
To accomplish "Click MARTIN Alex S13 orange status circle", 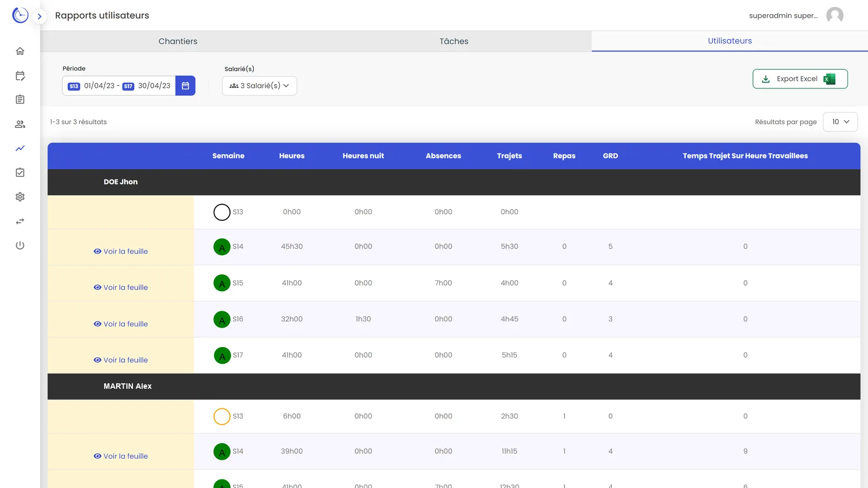I will 222,416.
